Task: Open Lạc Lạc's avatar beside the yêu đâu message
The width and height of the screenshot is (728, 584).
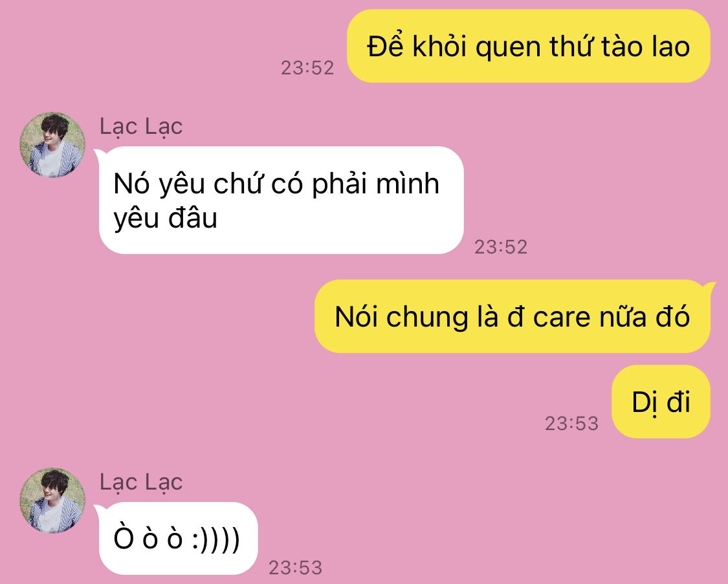Action: (52, 145)
